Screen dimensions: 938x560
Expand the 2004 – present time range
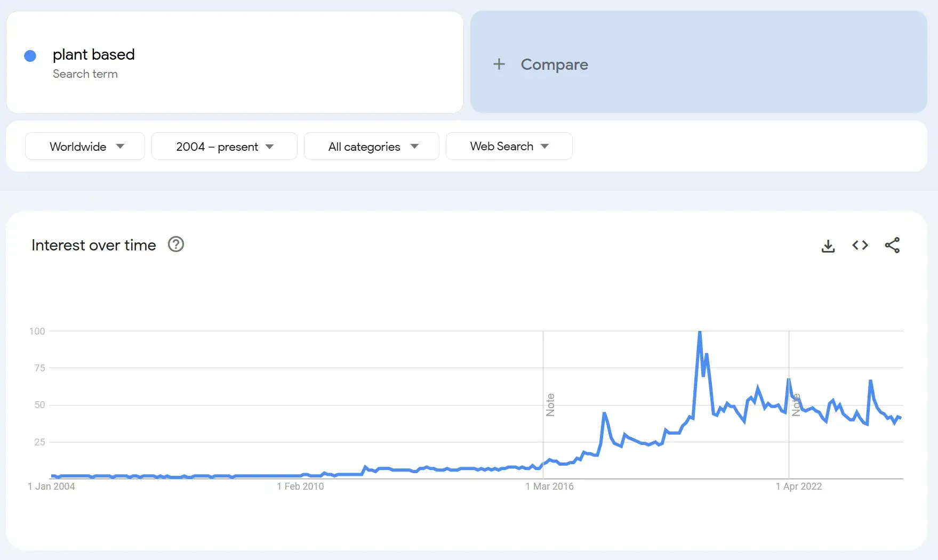point(224,147)
